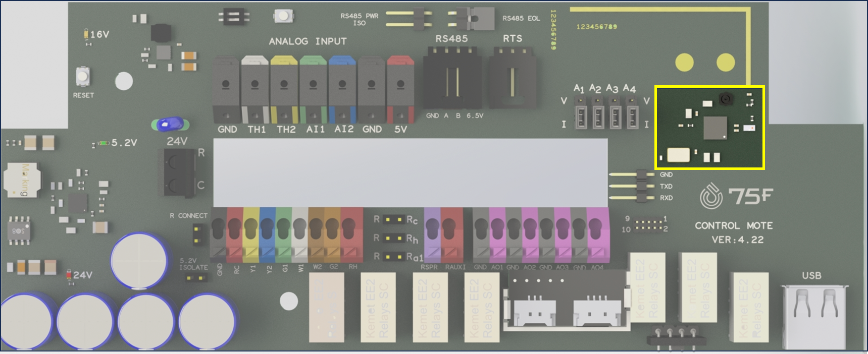
Task: Click the 5V label under analog input
Action: coord(400,130)
